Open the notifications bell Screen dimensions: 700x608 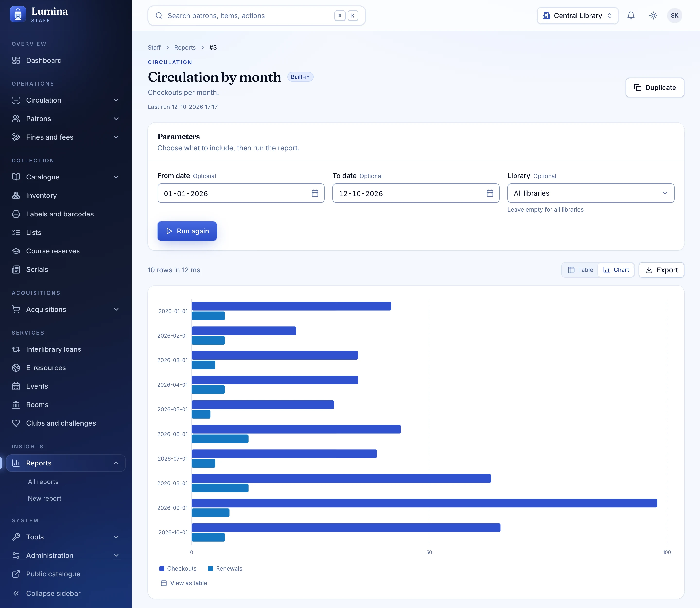pos(630,16)
